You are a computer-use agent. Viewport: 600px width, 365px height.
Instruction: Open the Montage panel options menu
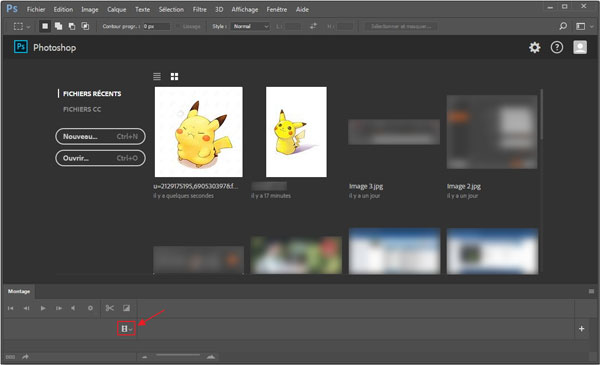click(591, 292)
